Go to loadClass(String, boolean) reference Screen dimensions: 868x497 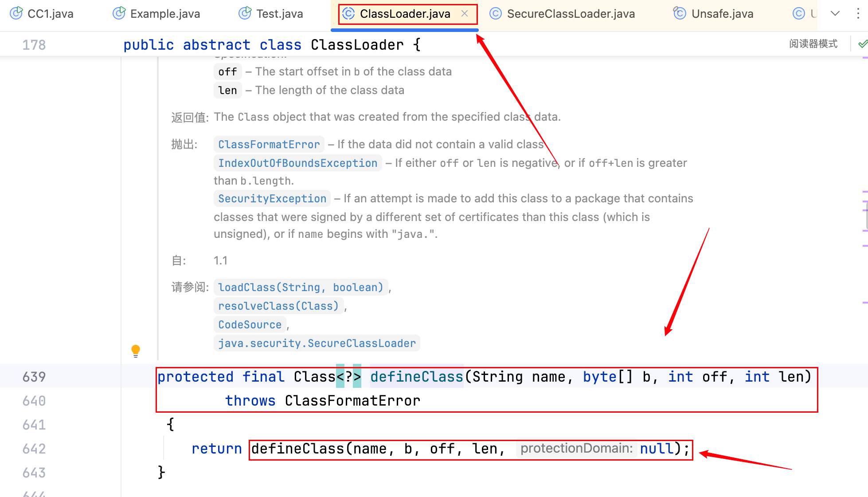coord(301,288)
